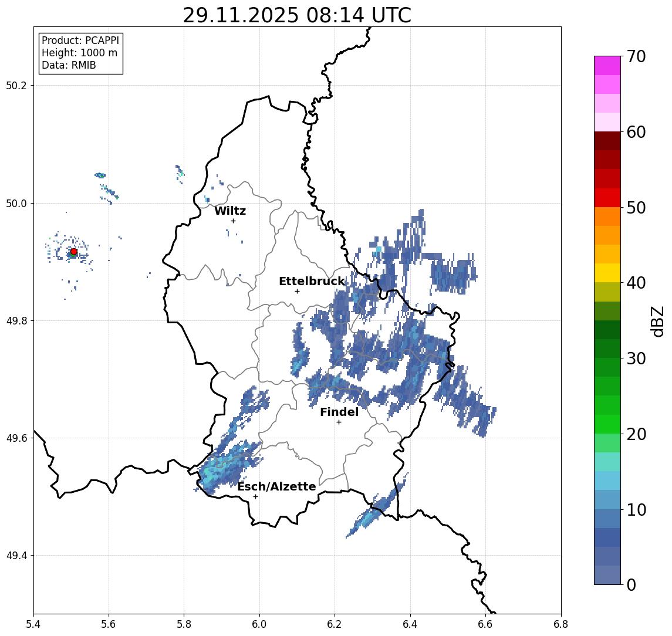Click the latitude tick label 49.4
Screen dimensions: 672x636
tap(16, 556)
